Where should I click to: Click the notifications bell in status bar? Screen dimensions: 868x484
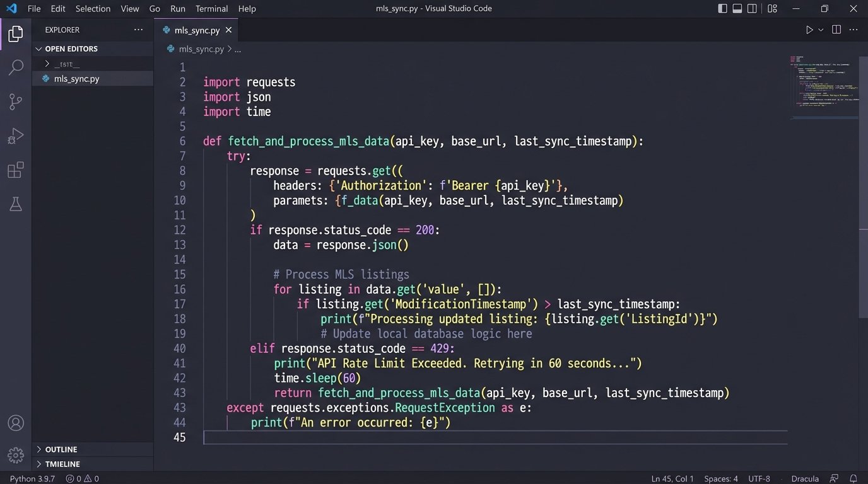[853, 478]
